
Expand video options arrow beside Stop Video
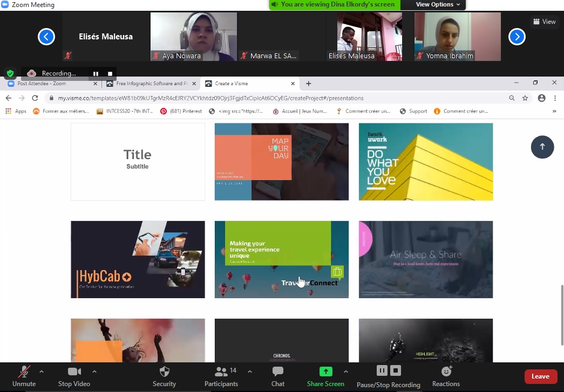point(94,372)
